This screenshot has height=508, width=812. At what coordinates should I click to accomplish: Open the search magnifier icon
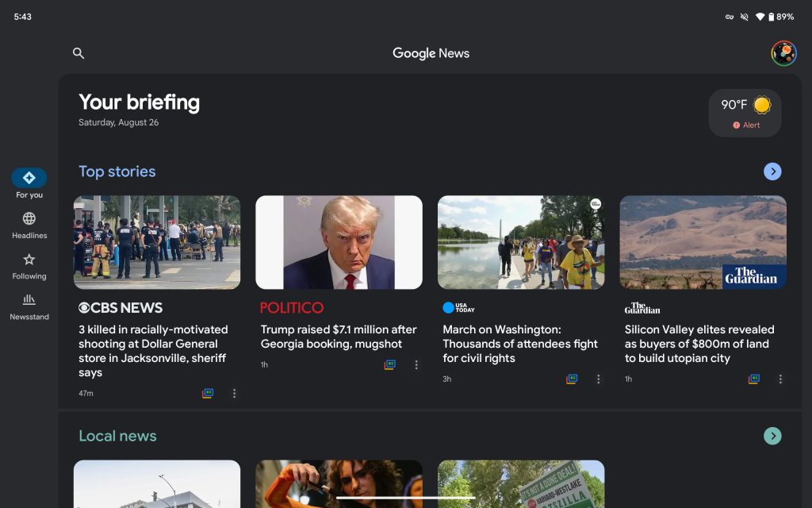(x=79, y=53)
